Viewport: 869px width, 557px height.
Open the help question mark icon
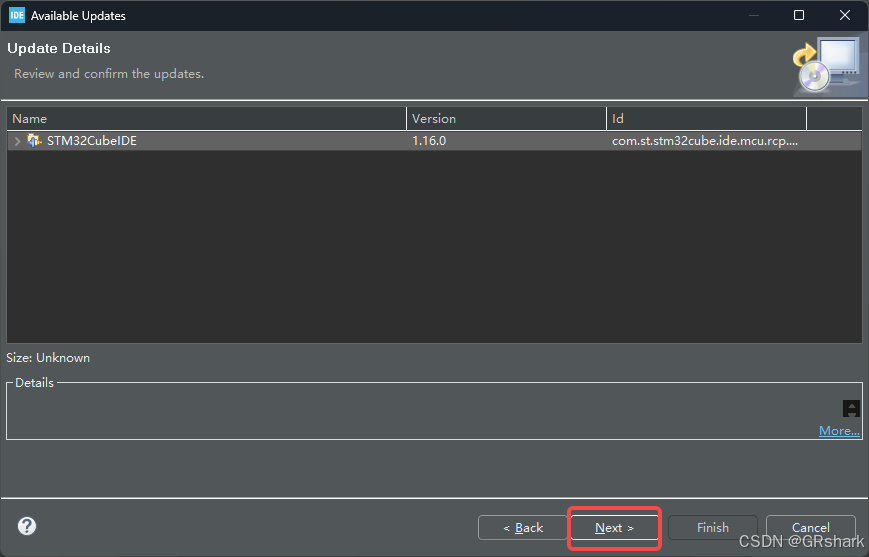[27, 526]
